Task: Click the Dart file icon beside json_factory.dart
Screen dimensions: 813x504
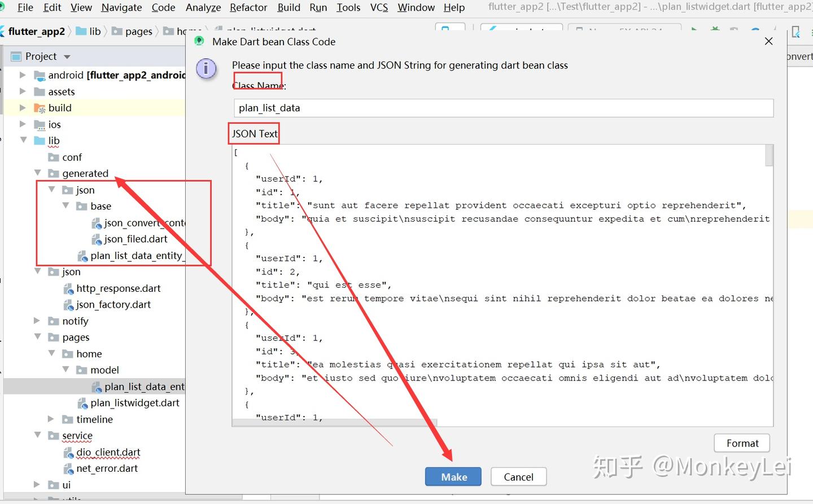Action: 69,304
